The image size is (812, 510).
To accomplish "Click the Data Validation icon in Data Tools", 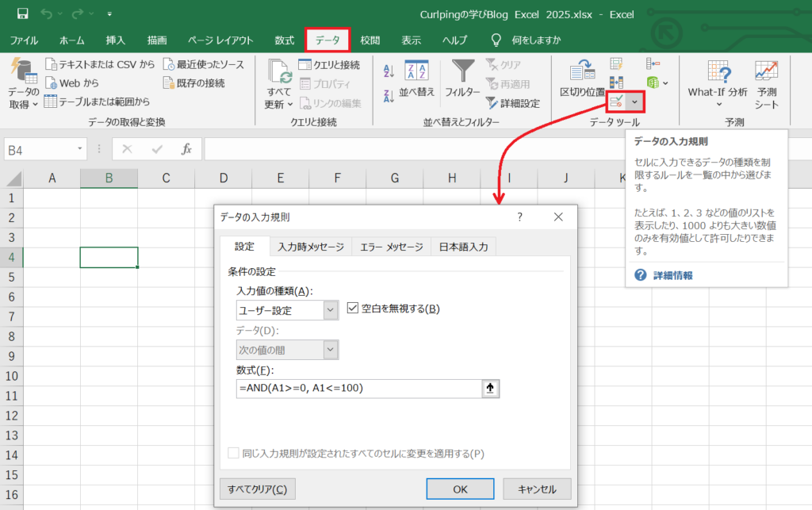I will pyautogui.click(x=616, y=102).
